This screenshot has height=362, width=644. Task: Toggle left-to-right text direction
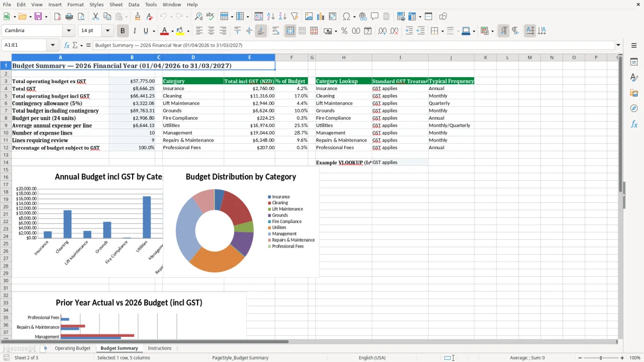(503, 31)
